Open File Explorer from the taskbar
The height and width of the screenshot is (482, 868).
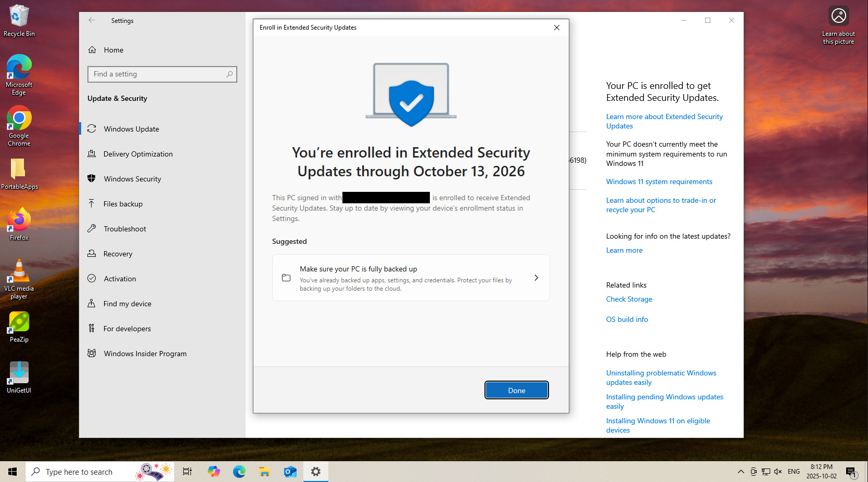click(264, 472)
